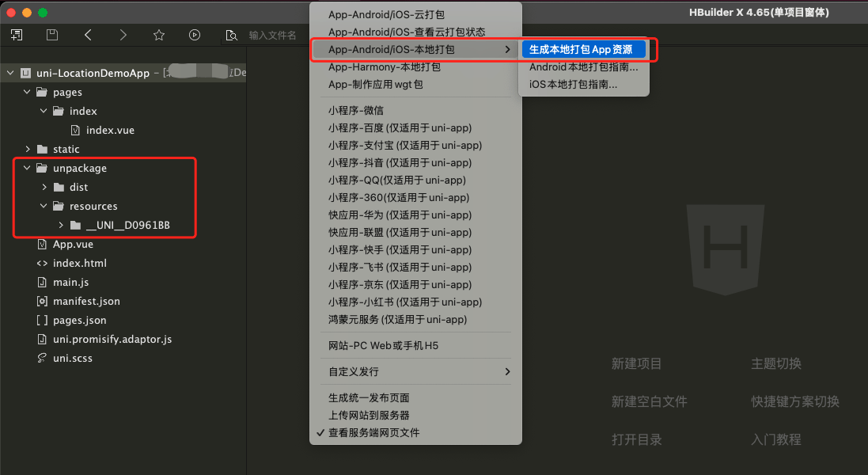The image size is (868, 475).
Task: Collapse the pages folder
Action: (27, 92)
